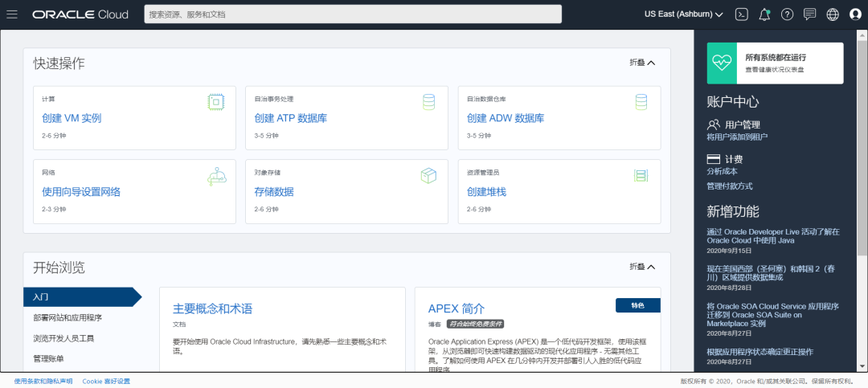This screenshot has width=868, height=388.
Task: Click 查看健康状况仪表盘 link
Action: 775,70
